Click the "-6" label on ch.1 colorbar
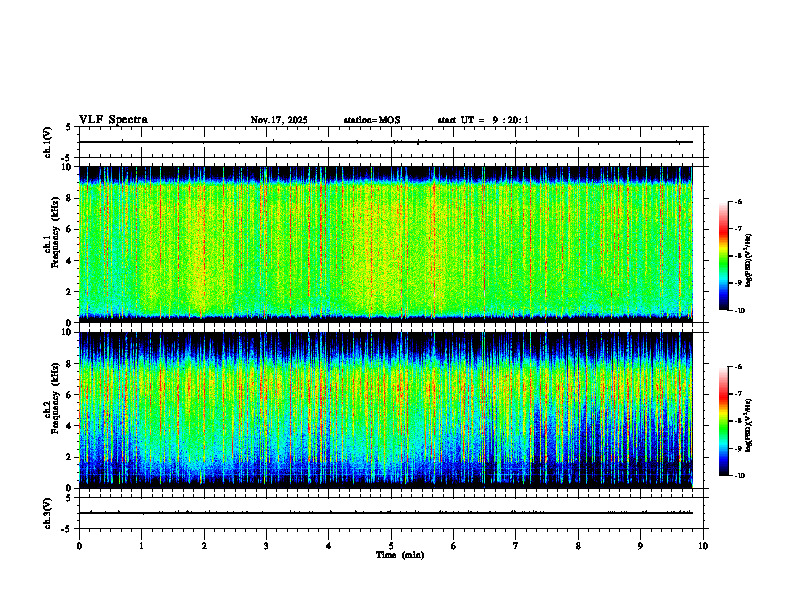 point(738,202)
